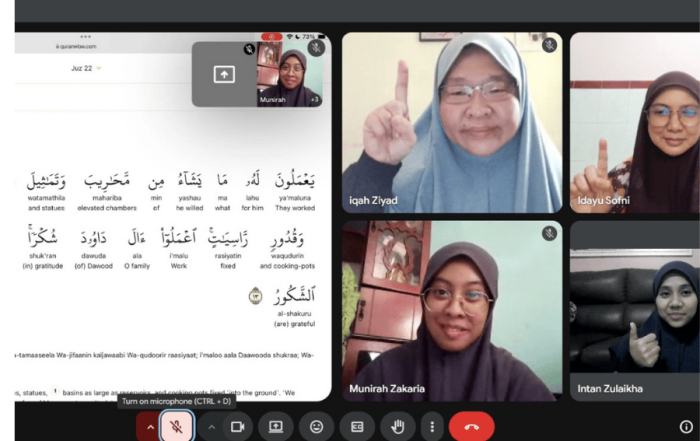Raise hand using the hand icon
The height and width of the screenshot is (441, 700).
[398, 427]
